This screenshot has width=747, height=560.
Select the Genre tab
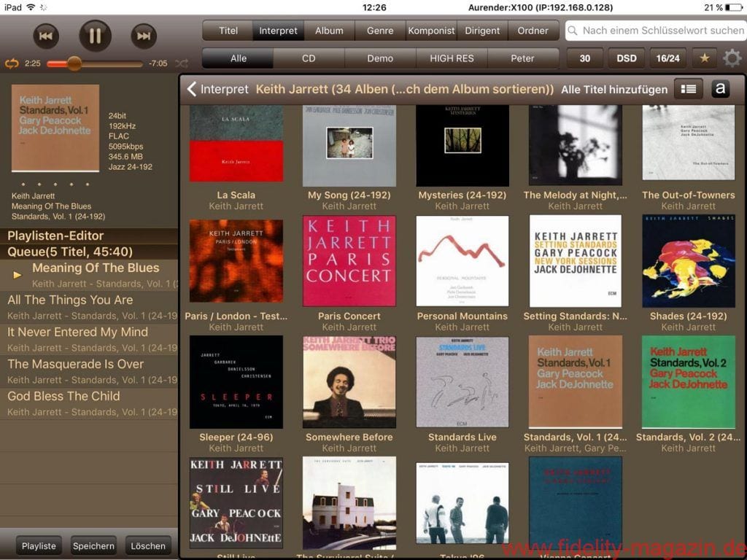pyautogui.click(x=380, y=31)
